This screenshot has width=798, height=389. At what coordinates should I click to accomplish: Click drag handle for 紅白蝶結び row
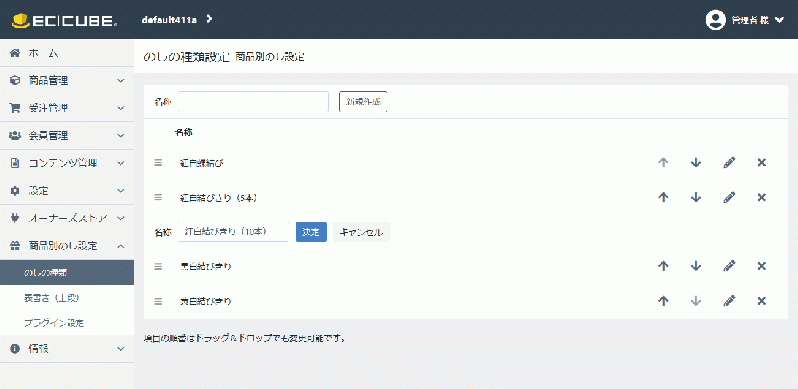158,163
